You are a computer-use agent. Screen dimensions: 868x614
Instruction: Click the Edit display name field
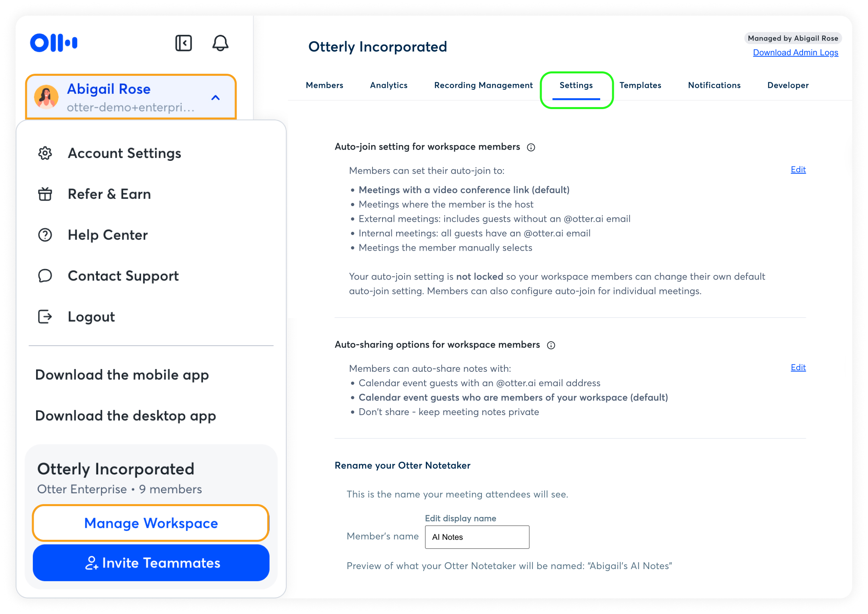tap(477, 537)
